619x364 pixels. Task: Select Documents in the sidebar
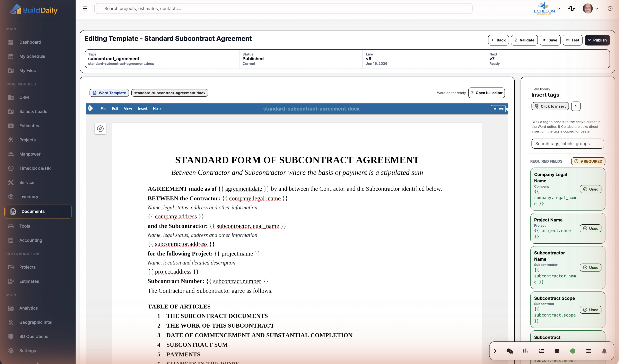pos(38,211)
